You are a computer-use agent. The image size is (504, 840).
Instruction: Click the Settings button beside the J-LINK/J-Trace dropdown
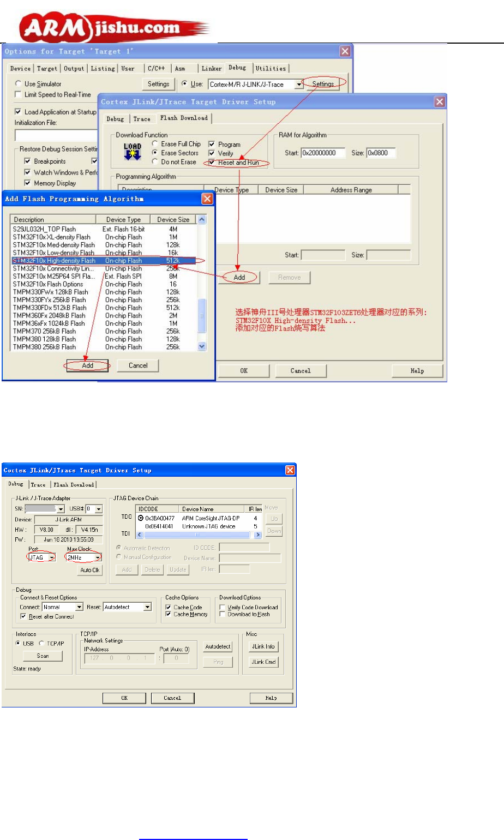point(323,84)
